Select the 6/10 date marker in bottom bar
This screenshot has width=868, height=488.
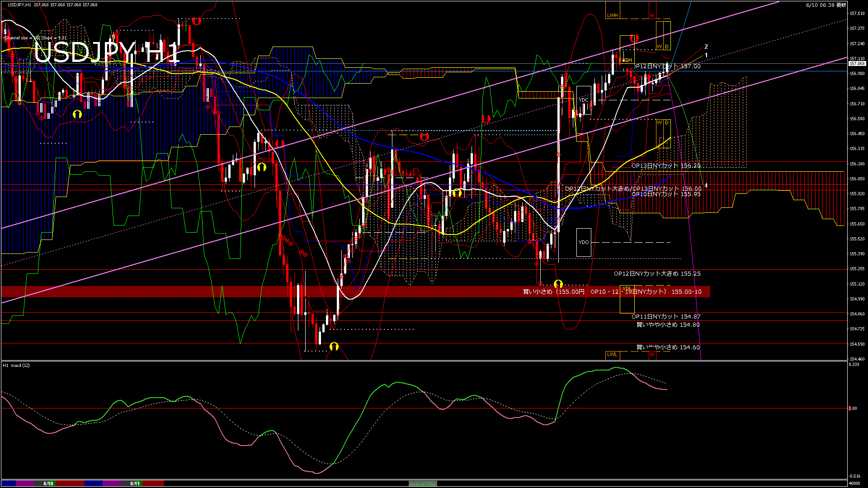(x=48, y=483)
